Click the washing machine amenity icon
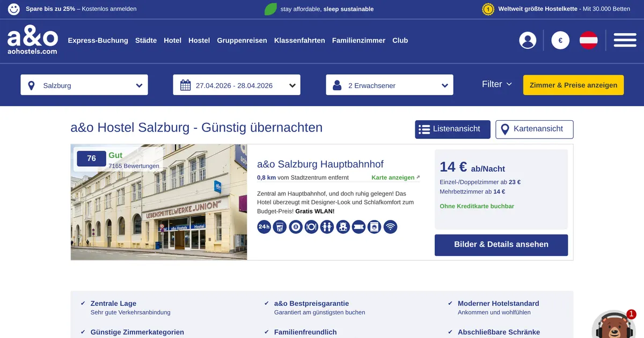Viewport: 644px width, 338px height. 375,227
